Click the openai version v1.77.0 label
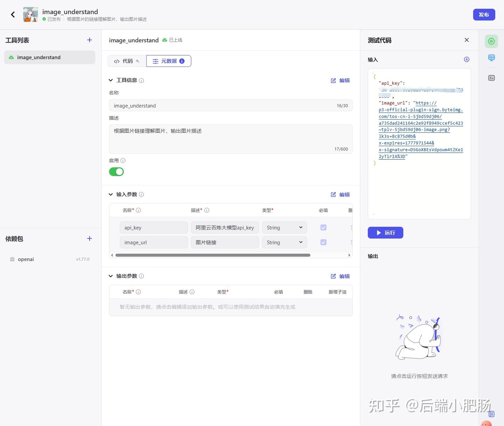The image size is (504, 426). point(83,259)
